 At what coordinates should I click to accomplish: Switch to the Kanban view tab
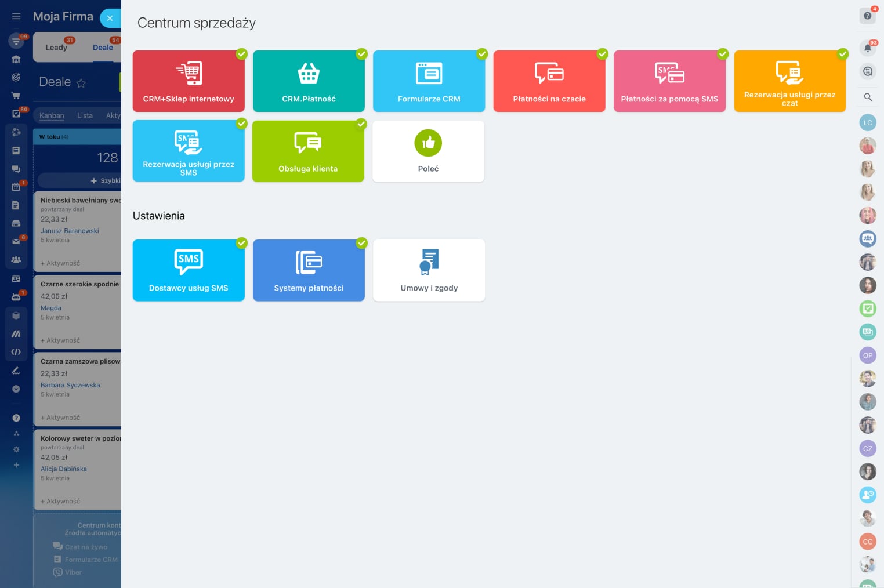click(52, 115)
